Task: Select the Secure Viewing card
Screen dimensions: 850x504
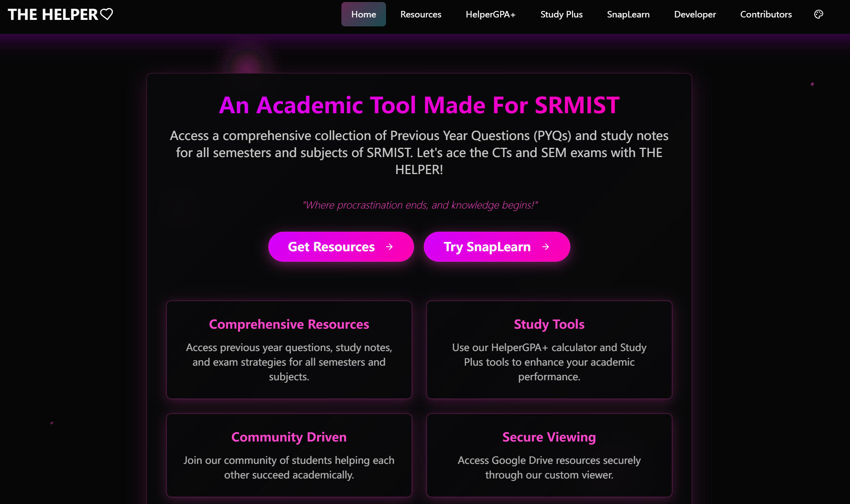Action: (549, 455)
